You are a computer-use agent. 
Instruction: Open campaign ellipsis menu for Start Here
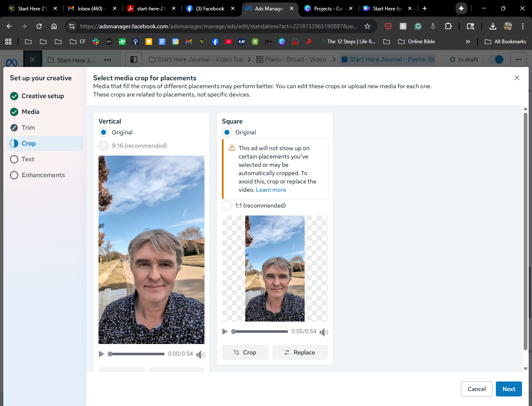108,60
